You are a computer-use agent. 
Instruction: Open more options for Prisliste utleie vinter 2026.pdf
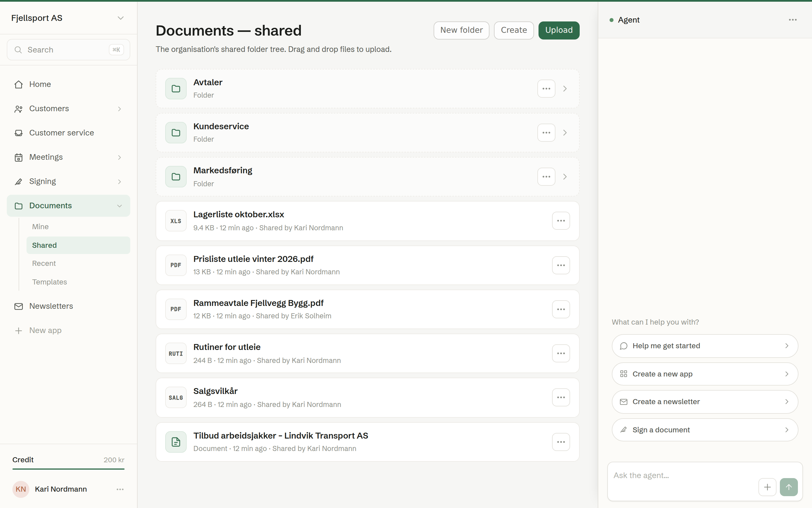pyautogui.click(x=561, y=265)
